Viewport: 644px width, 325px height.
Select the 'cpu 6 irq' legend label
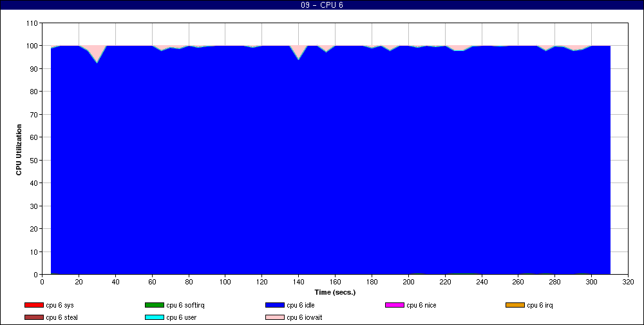540,305
